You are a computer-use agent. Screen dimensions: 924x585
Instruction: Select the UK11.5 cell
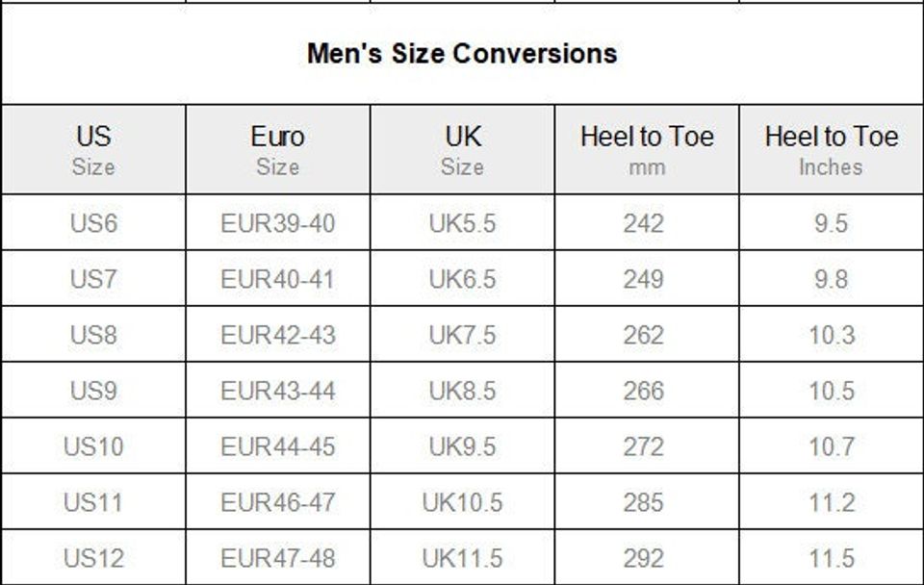[x=462, y=558]
